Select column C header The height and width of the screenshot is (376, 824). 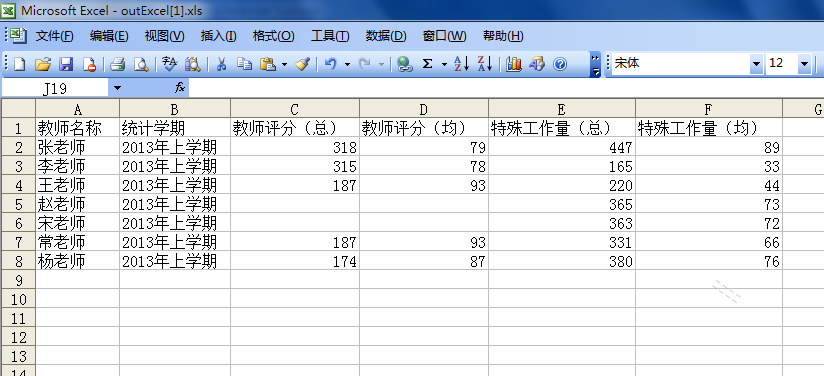(x=295, y=109)
